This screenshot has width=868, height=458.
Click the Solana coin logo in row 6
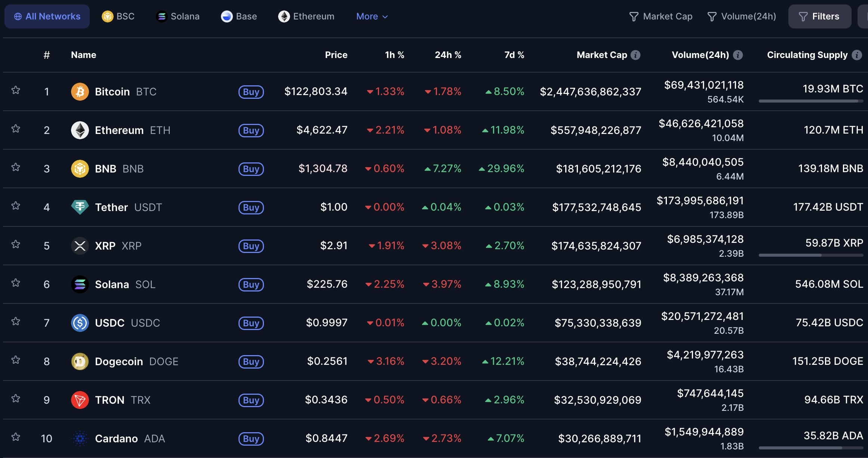pos(80,284)
